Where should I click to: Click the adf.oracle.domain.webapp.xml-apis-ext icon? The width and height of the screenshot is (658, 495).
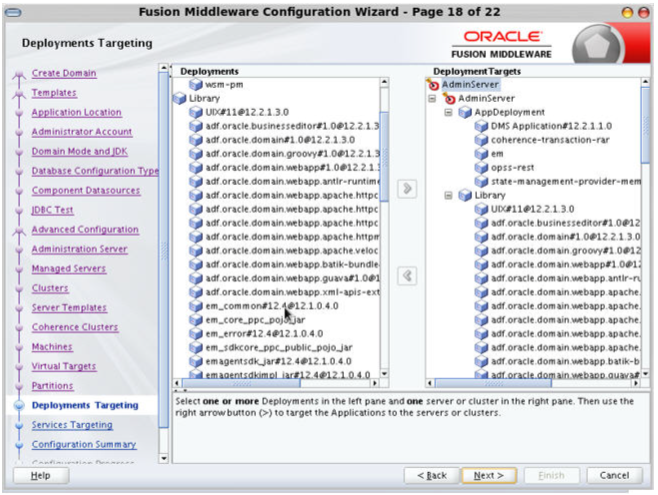click(x=196, y=292)
